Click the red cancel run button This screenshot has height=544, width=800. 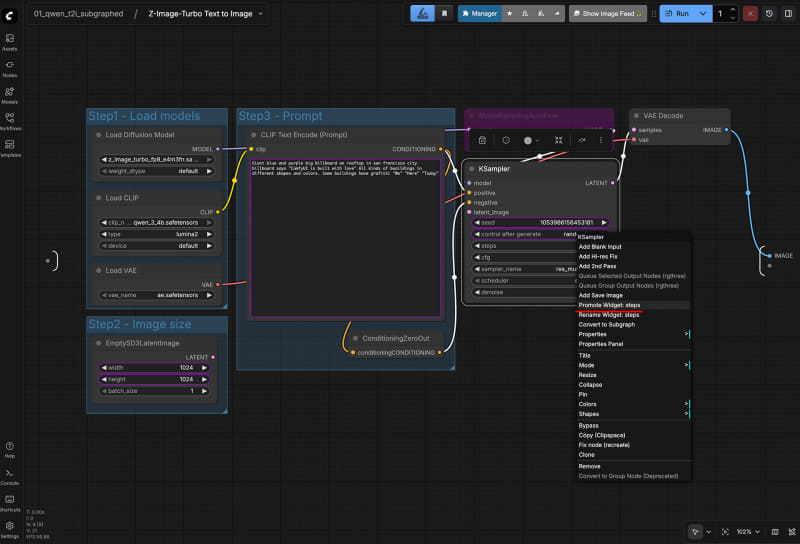[x=750, y=14]
